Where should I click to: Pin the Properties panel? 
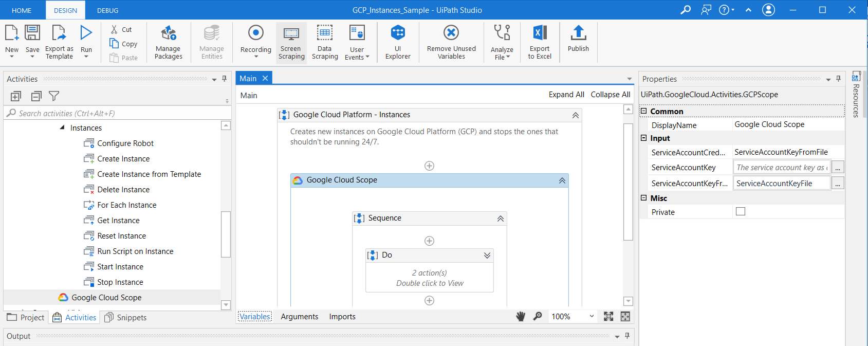click(x=838, y=79)
